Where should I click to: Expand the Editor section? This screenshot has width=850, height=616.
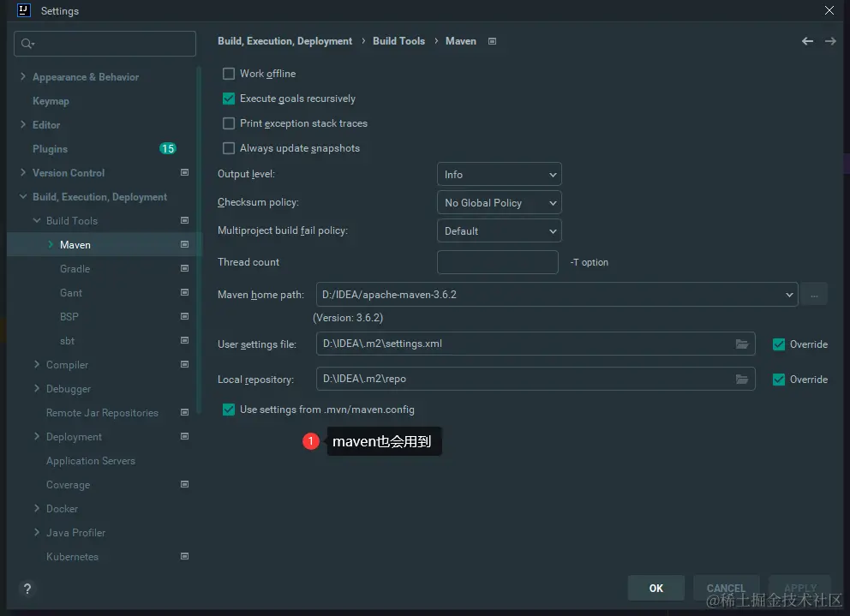(x=23, y=124)
